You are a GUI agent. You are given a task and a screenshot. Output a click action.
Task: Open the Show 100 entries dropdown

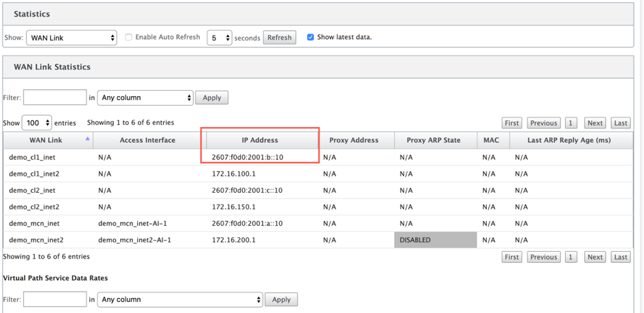[36, 123]
